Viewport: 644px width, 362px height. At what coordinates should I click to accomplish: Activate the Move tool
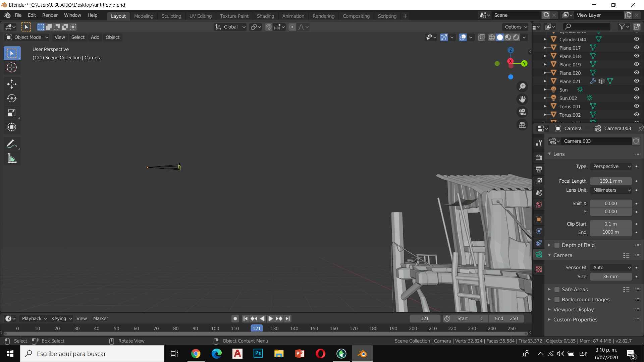(12, 84)
